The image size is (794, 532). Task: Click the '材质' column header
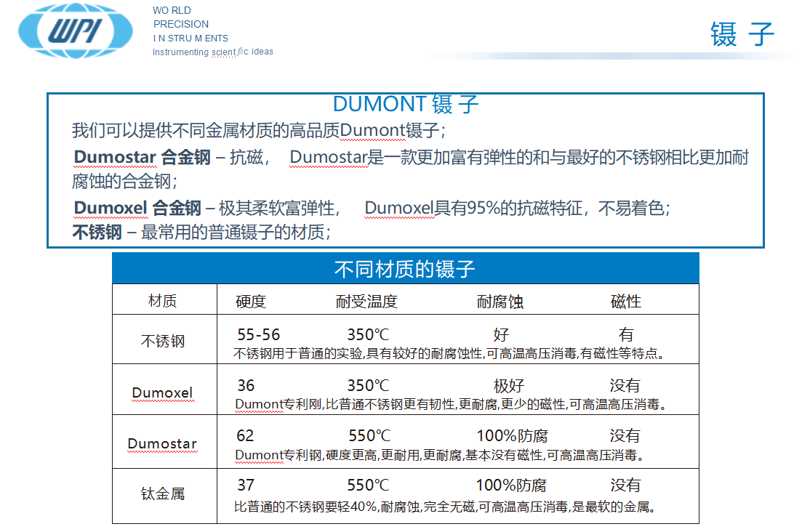[x=163, y=301]
